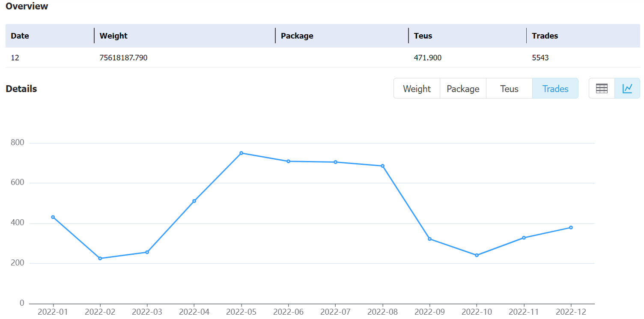Click the 2022-01 data point on chart

53,217
